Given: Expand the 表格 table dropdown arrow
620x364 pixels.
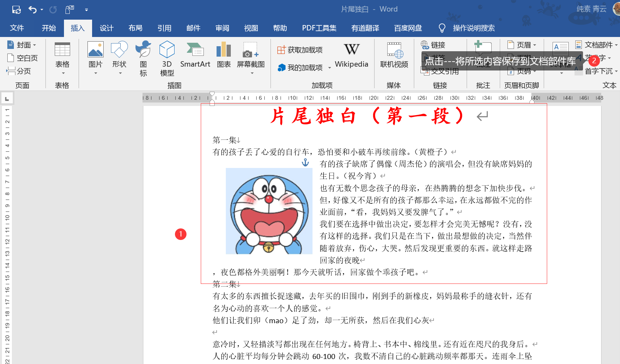Looking at the screenshot, I should click(64, 73).
